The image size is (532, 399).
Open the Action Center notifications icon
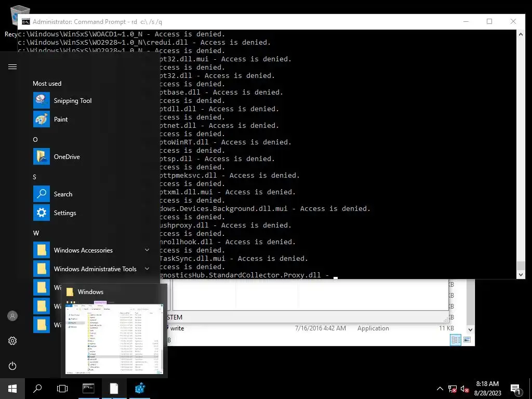516,389
